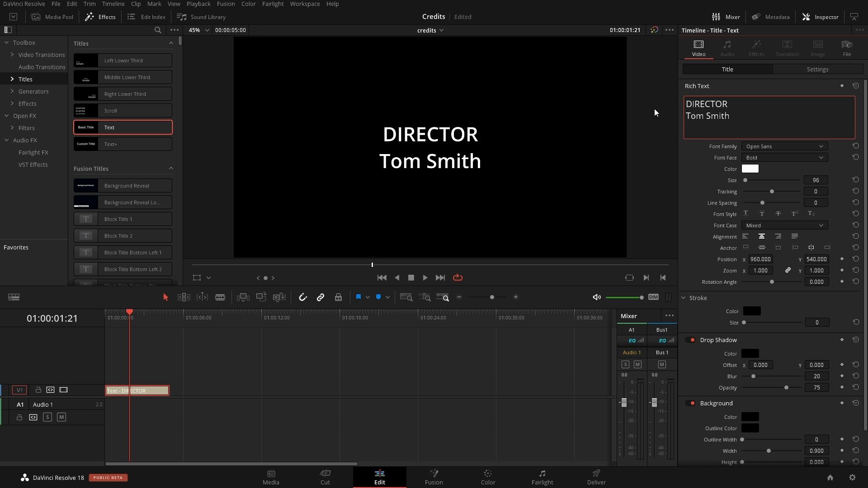Image resolution: width=868 pixels, height=488 pixels.
Task: Solo the Audio 1 track in the mixer
Action: (x=625, y=364)
